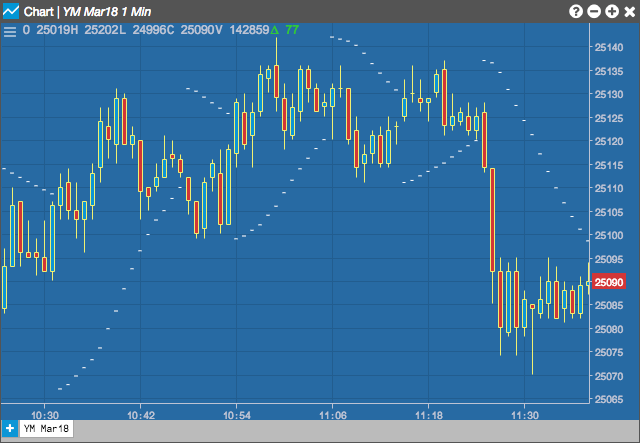
Task: Open the hamburger chart menu
Action: 10,31
